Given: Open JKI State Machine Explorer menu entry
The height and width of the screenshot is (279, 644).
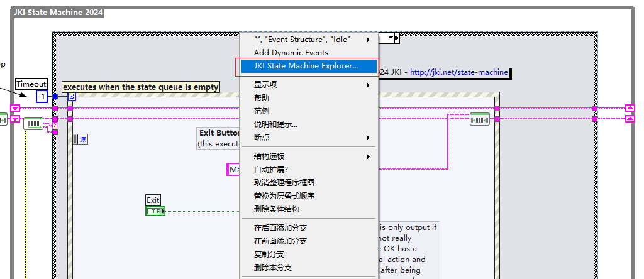Looking at the screenshot, I should pyautogui.click(x=308, y=66).
